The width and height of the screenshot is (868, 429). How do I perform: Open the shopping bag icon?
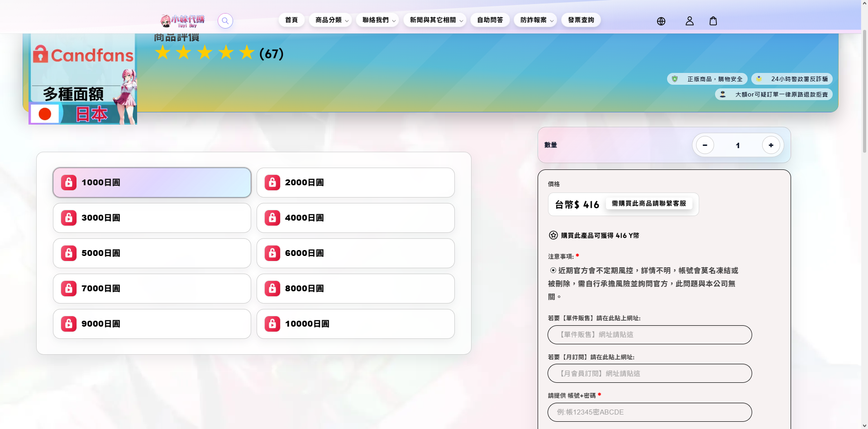713,21
